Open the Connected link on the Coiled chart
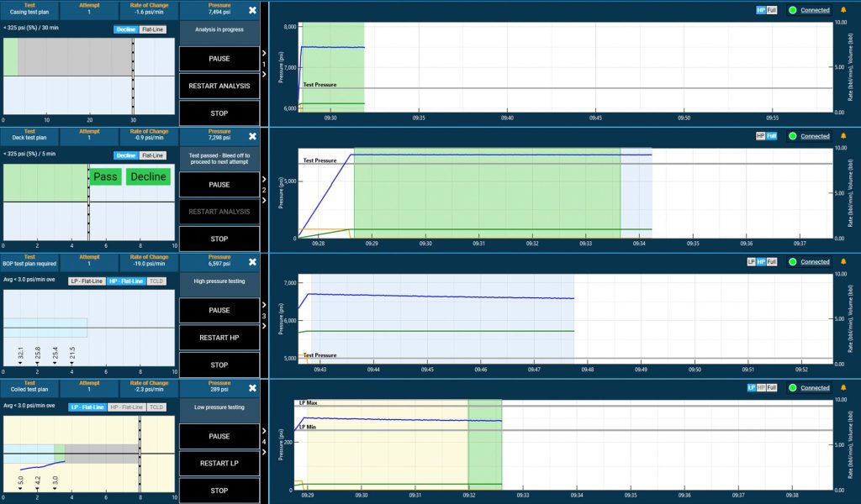Viewport: 861px width, 504px height. [815, 388]
